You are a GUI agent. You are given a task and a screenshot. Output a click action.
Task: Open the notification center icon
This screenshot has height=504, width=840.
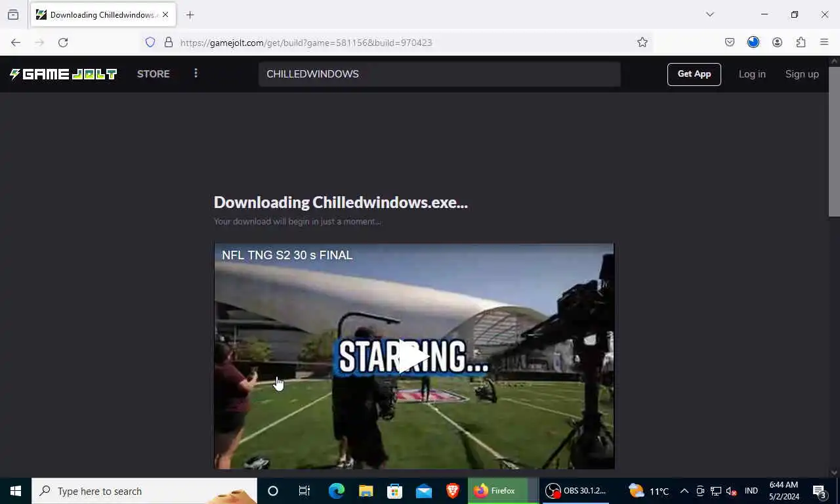click(x=819, y=491)
